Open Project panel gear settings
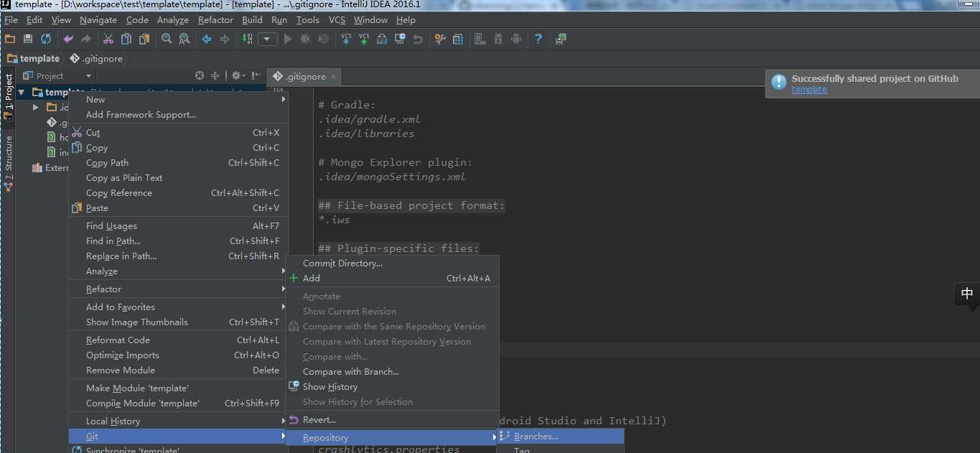 [x=238, y=75]
